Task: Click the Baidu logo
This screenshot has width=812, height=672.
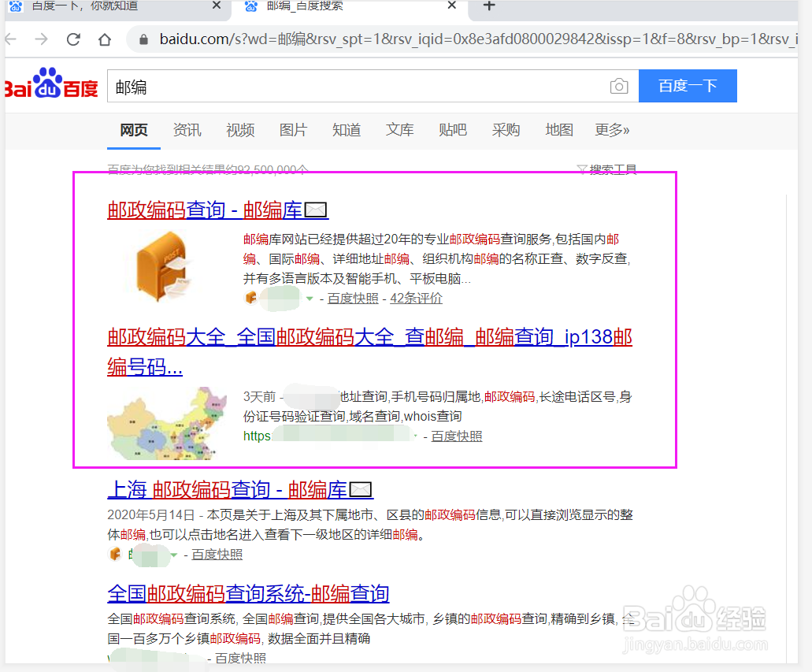Action: pos(50,84)
